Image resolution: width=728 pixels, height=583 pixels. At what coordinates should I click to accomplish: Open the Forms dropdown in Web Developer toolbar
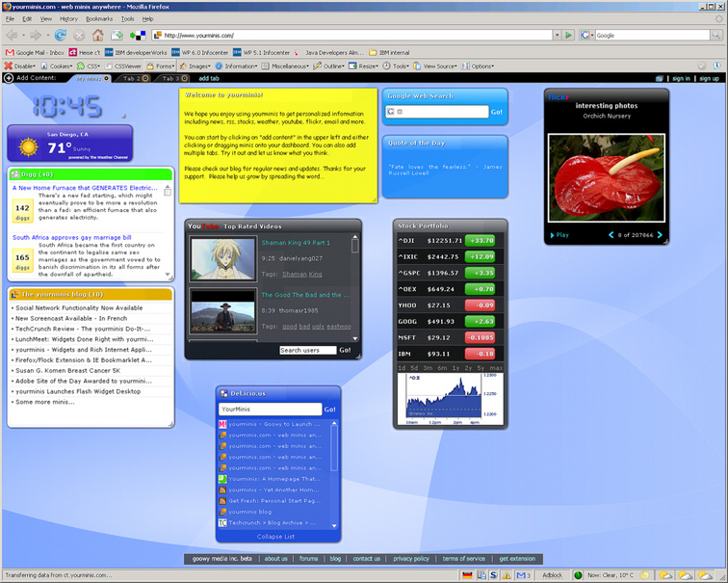[x=161, y=66]
